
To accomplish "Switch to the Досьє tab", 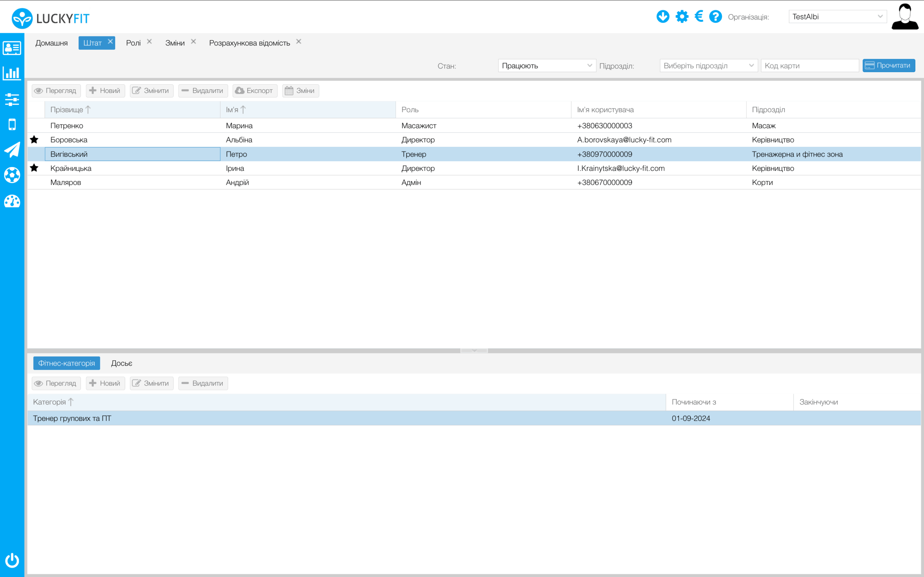I will [x=121, y=363].
